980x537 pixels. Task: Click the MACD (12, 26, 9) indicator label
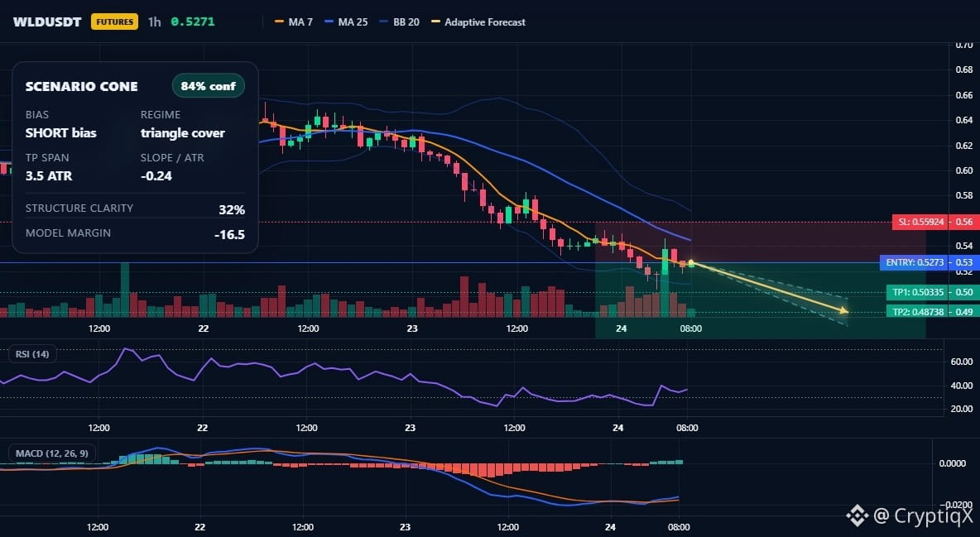[52, 453]
